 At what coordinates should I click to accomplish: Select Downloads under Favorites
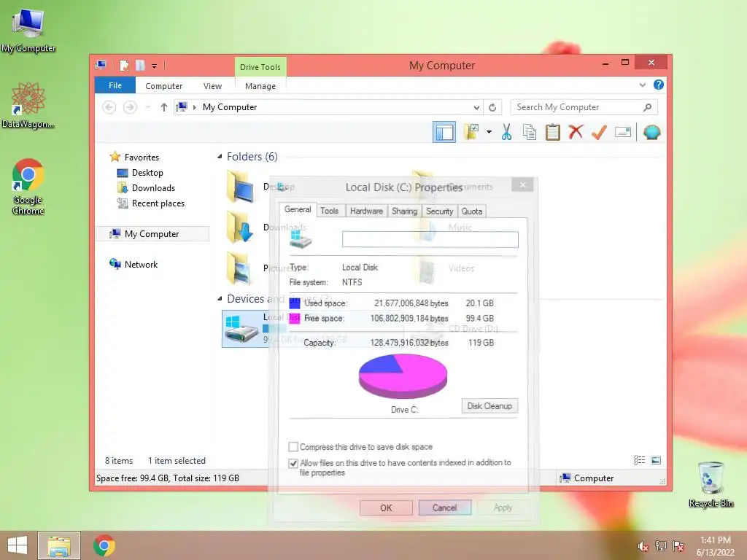153,187
